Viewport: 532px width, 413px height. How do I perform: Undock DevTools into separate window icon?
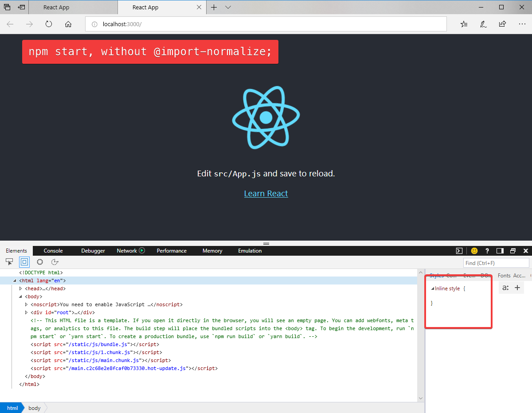tap(513, 251)
